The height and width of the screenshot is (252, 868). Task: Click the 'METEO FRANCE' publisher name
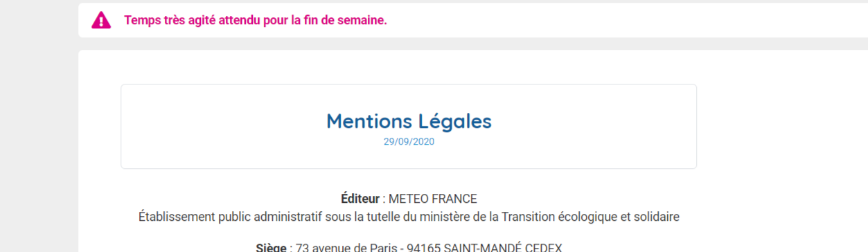coord(433,199)
